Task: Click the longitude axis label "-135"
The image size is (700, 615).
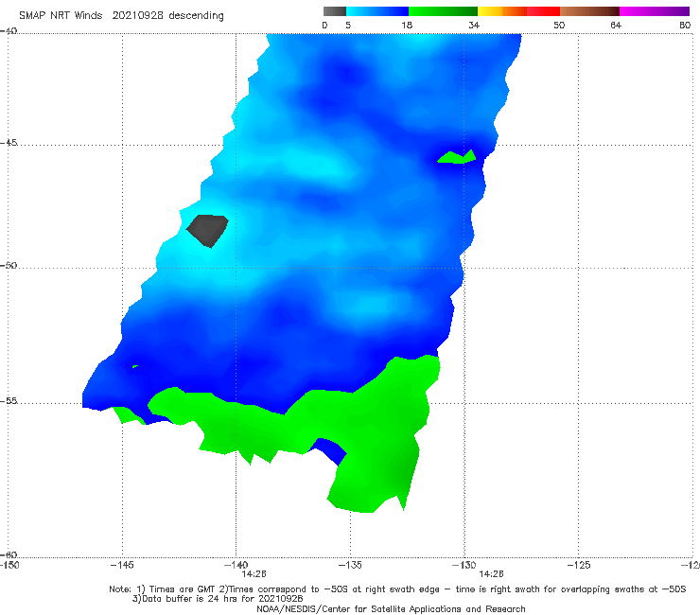Action: click(350, 565)
